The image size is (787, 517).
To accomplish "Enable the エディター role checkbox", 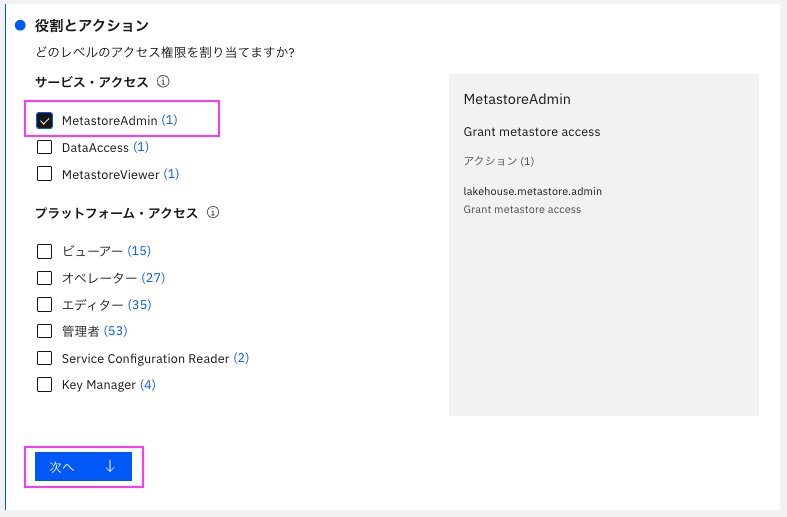I will click(x=45, y=304).
